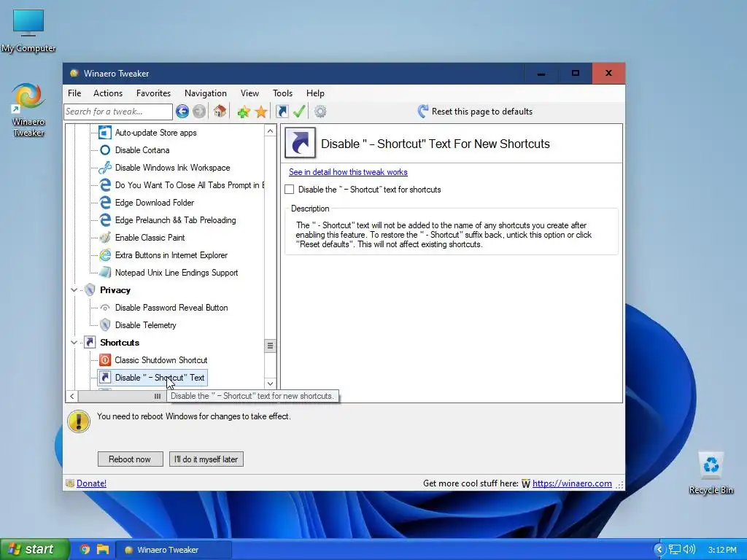The width and height of the screenshot is (747, 560).
Task: Click the Disable Telemetry shield icon
Action: tap(105, 325)
